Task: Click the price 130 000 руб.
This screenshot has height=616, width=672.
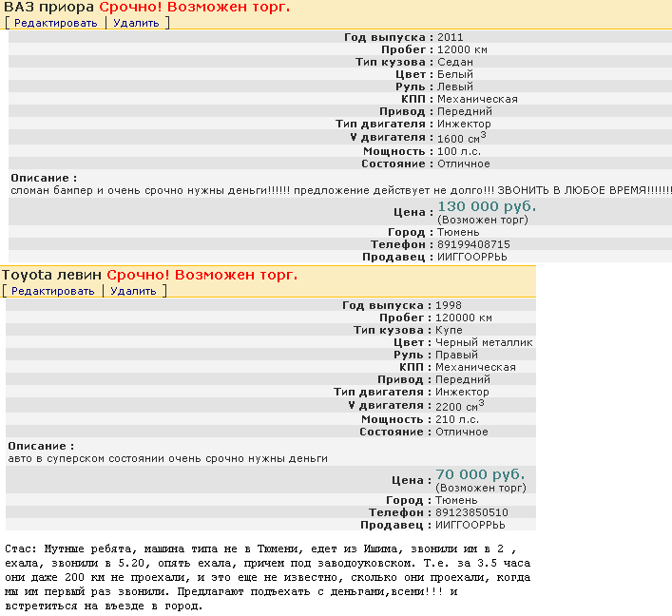Action: point(487,206)
